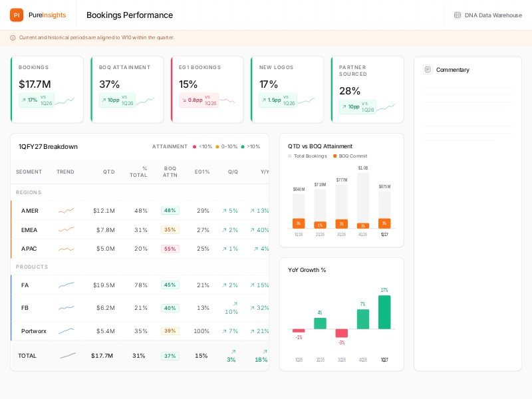Image resolution: width=532 pixels, height=399 pixels.
Task: Click the green 1Q27 YoY growth bar
Action: (x=384, y=312)
